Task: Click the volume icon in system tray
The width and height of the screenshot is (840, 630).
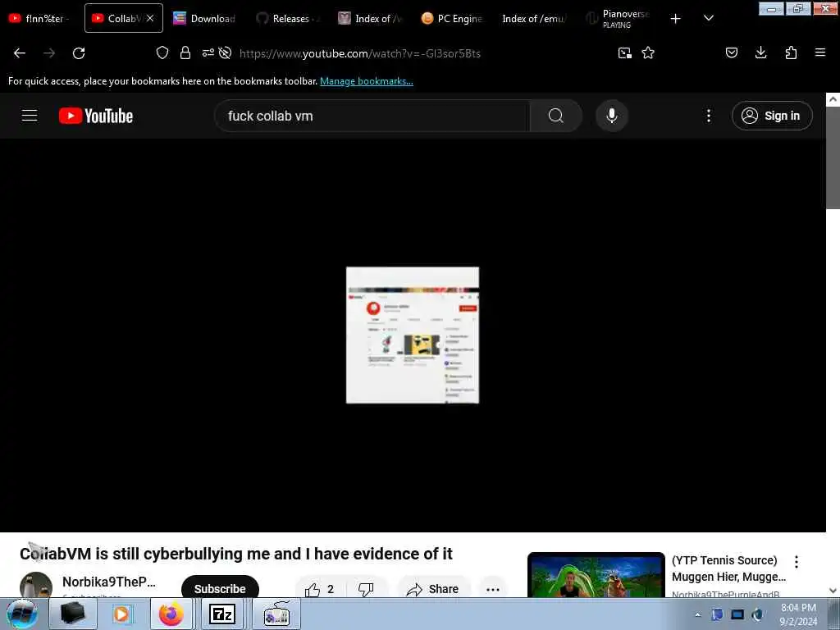Action: tap(757, 615)
